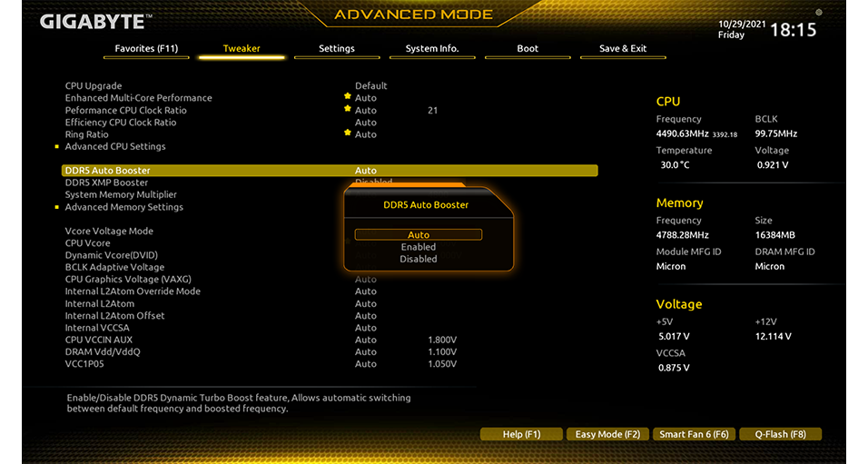868x464 pixels.
Task: Open Q-Flash (F8) utility
Action: [x=780, y=434]
